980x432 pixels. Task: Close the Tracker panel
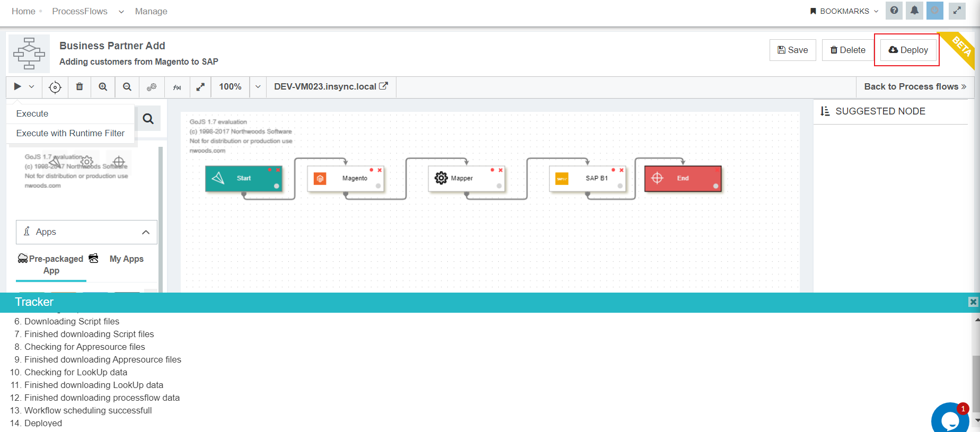click(x=973, y=302)
